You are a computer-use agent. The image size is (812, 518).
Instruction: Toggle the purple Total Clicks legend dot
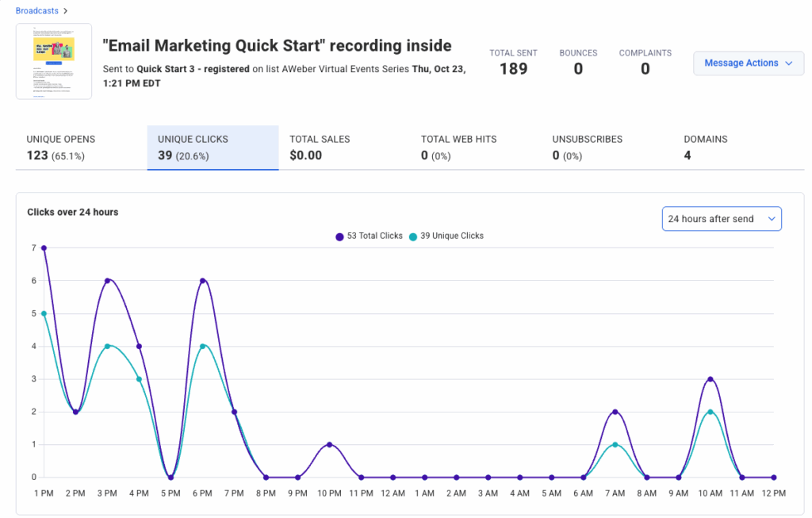338,236
